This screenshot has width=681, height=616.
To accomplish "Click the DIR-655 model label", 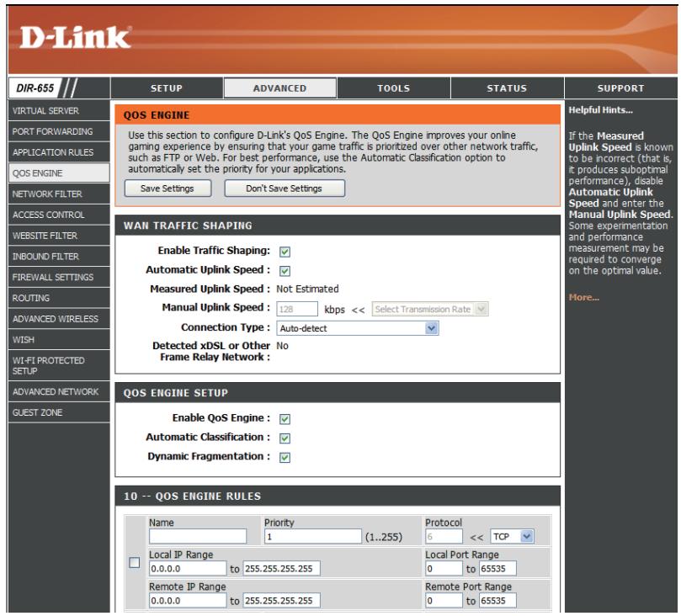I will pos(35,88).
